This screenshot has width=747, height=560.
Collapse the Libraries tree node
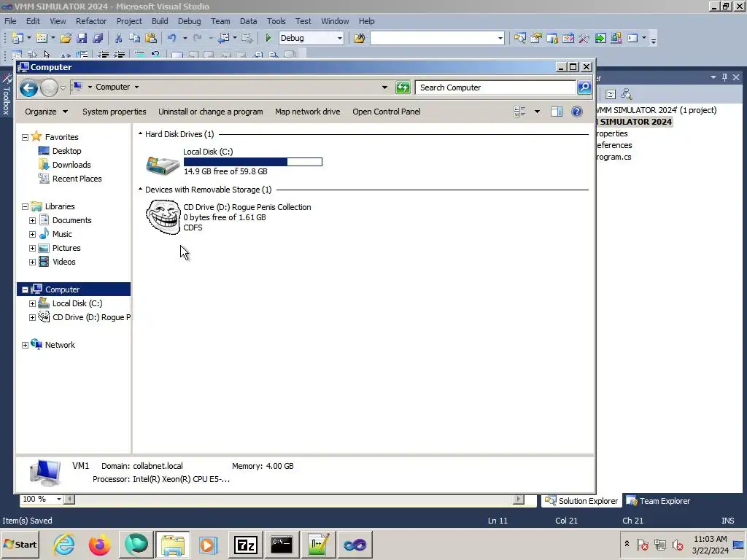click(x=26, y=206)
